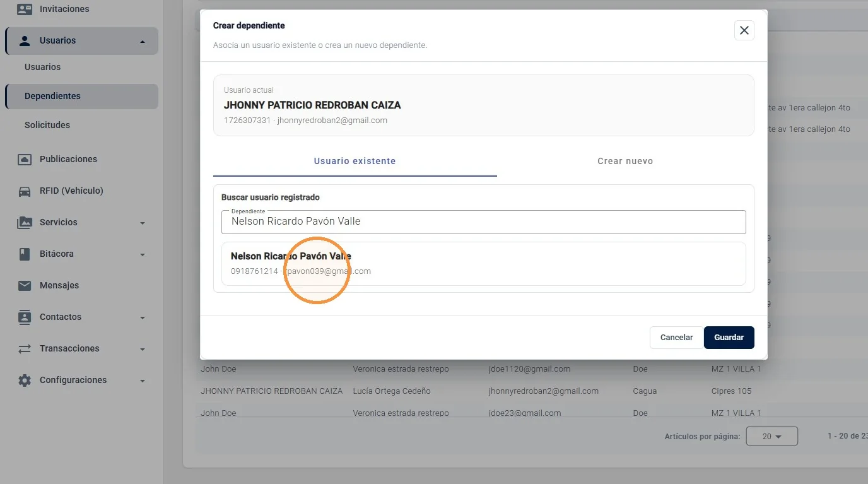This screenshot has width=868, height=484.
Task: Click the Publicaciones cloud icon
Action: pos(25,160)
